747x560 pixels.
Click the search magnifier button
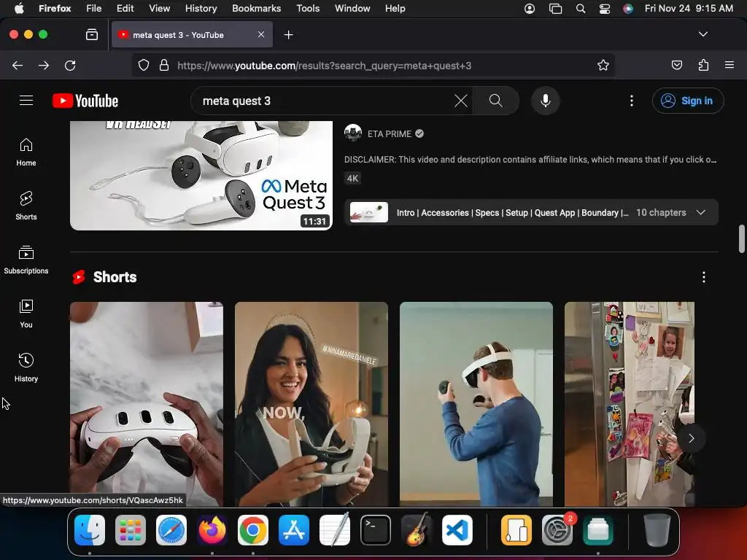point(496,101)
